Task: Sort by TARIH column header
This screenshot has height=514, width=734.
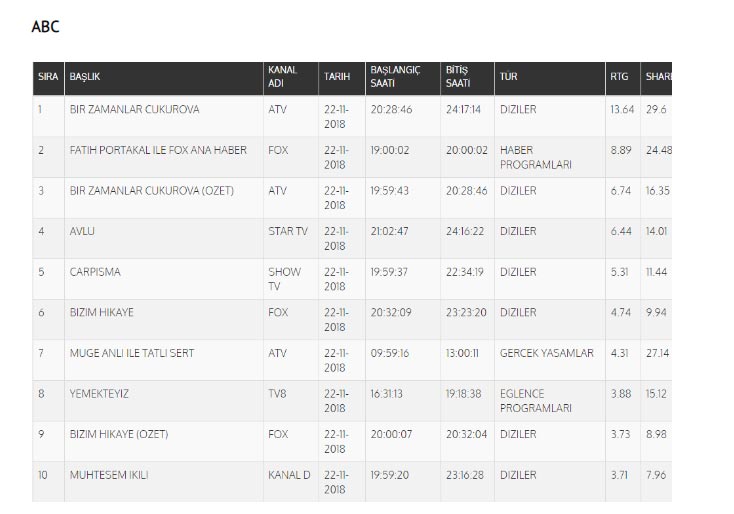Action: [x=336, y=77]
